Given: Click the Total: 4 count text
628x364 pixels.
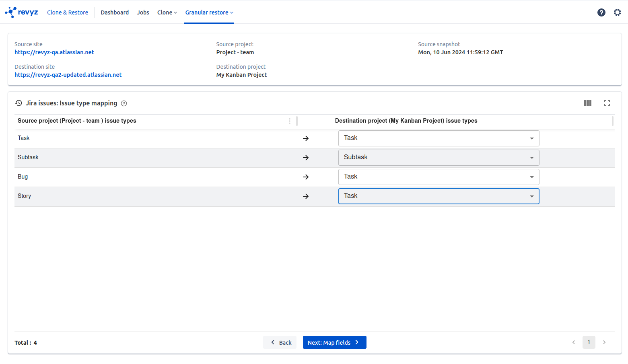Looking at the screenshot, I should click(x=26, y=343).
